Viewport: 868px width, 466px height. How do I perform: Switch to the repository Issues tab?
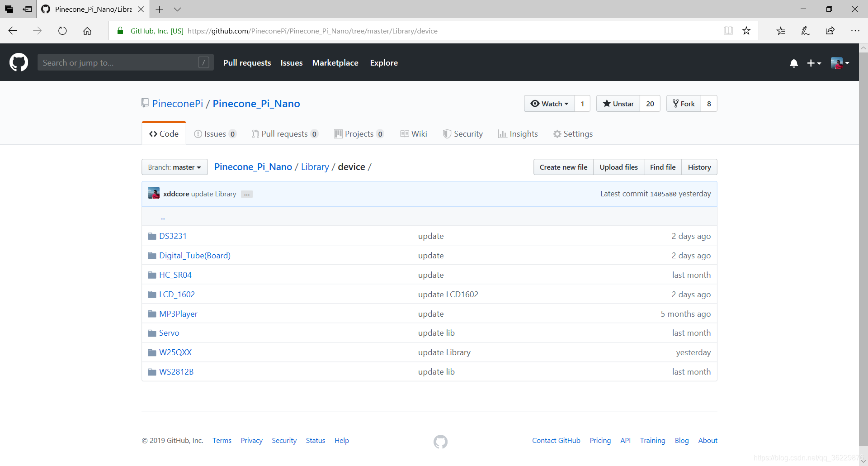pos(215,134)
